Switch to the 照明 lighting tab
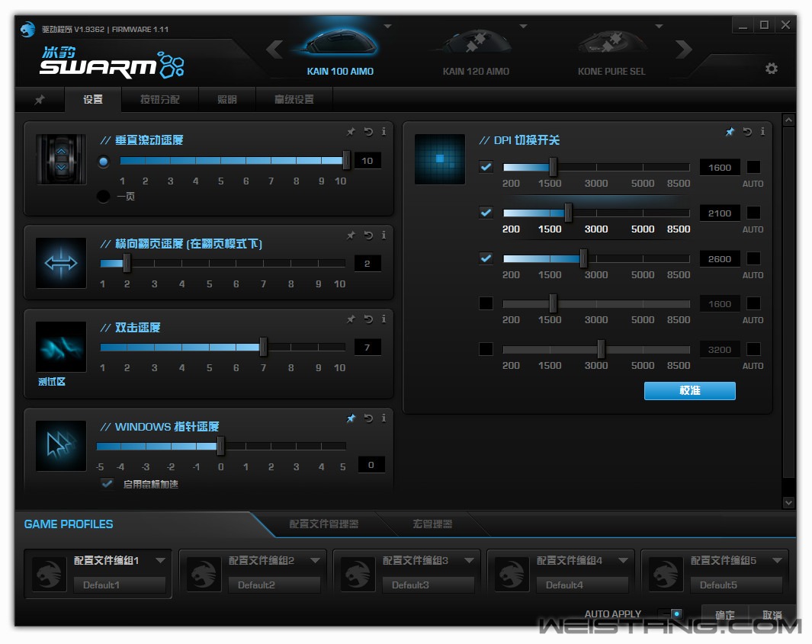 226,99
